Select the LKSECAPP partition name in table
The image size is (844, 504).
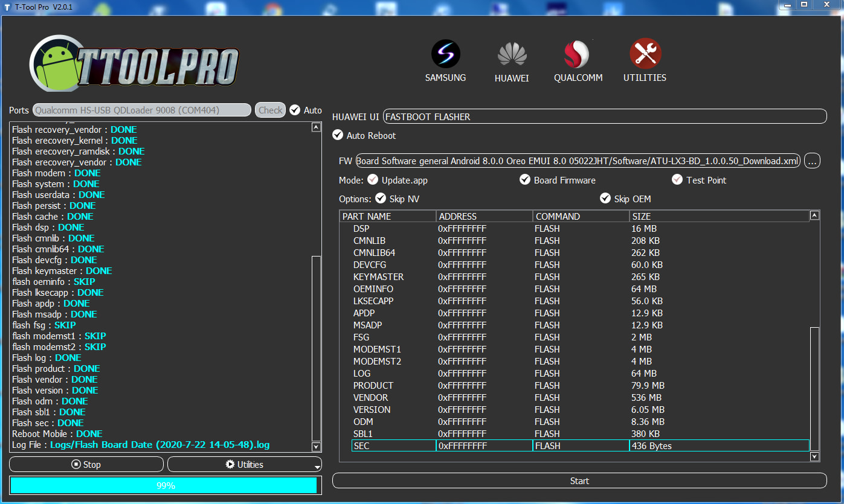pyautogui.click(x=373, y=301)
